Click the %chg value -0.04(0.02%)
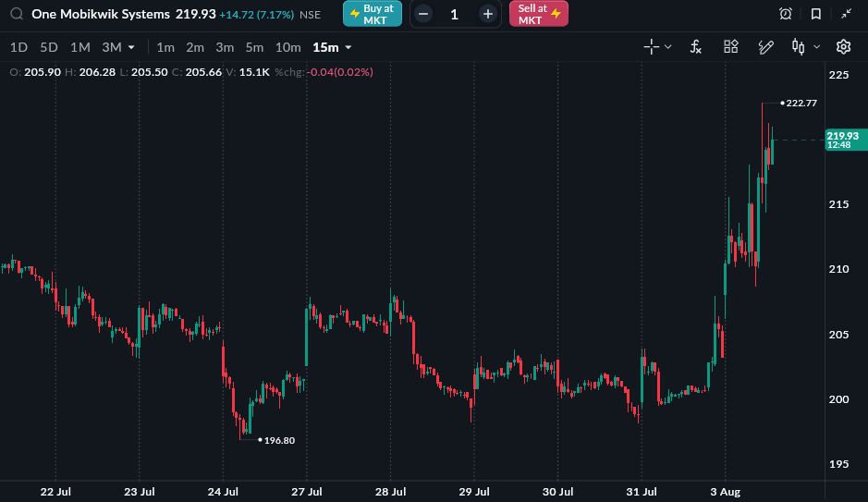Screen dimensions: 868x502 (339, 72)
